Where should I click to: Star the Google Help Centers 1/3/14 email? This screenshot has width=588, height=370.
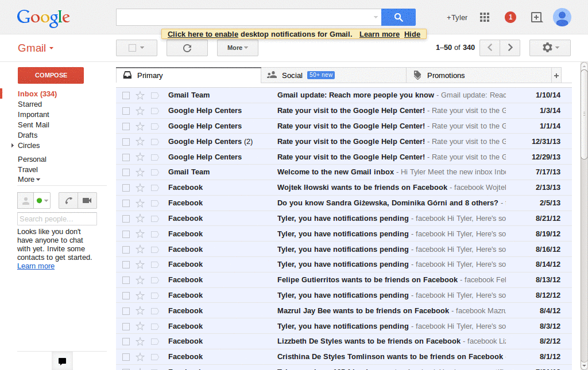(x=140, y=111)
